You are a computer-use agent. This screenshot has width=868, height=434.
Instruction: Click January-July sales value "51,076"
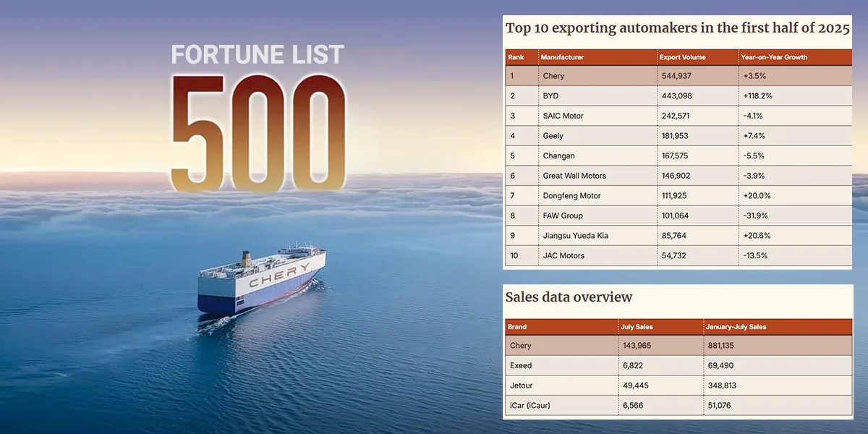(x=718, y=406)
